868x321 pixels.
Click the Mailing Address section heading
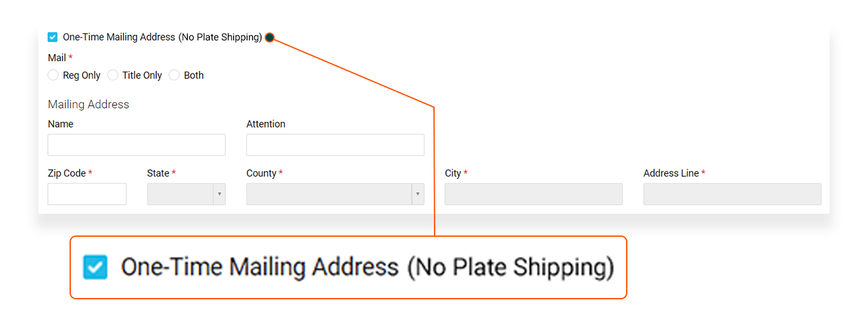[89, 105]
